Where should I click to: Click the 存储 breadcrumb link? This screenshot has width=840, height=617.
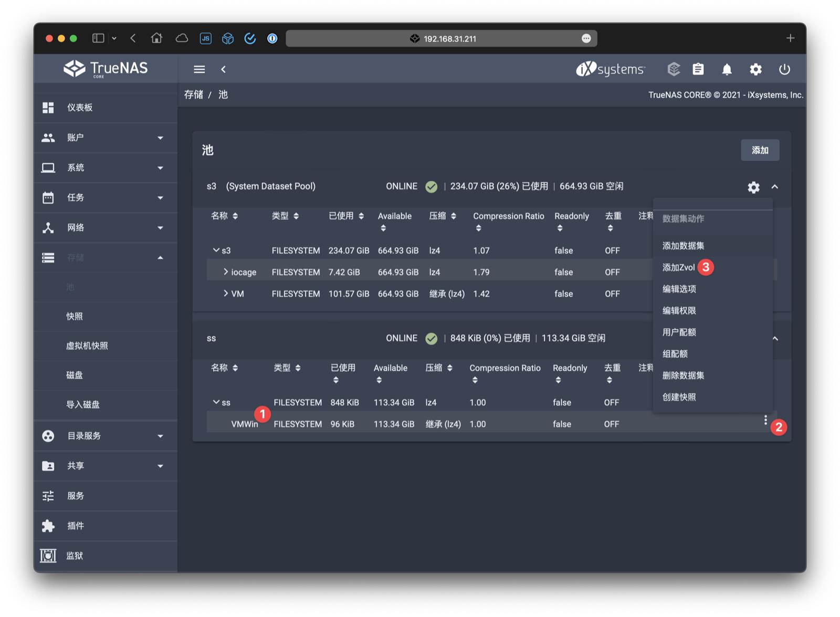[194, 95]
